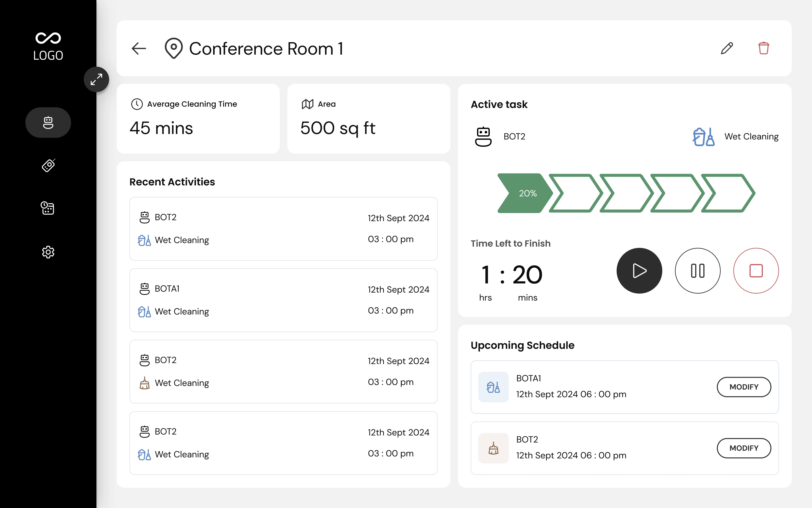Modify the BOT2 upcoming schedule

(744, 448)
